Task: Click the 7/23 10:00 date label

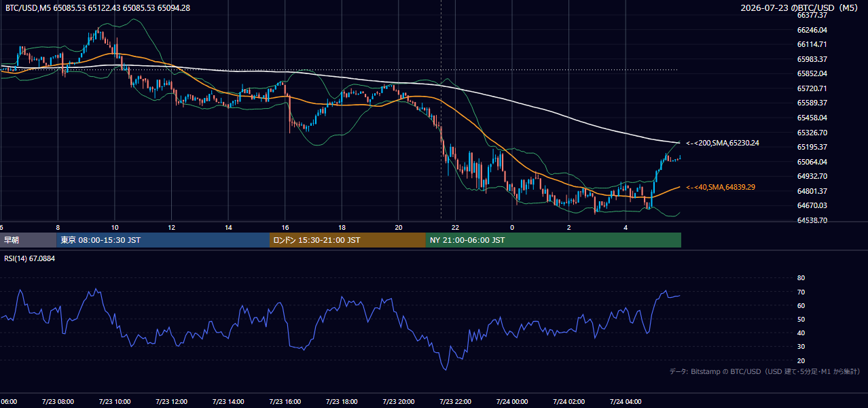Action: tap(114, 402)
